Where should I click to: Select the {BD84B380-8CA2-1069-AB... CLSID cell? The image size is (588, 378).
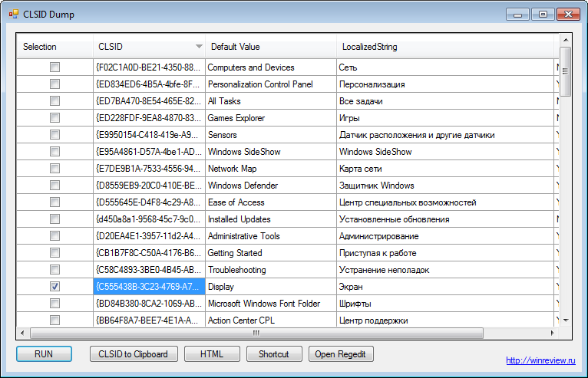(149, 304)
